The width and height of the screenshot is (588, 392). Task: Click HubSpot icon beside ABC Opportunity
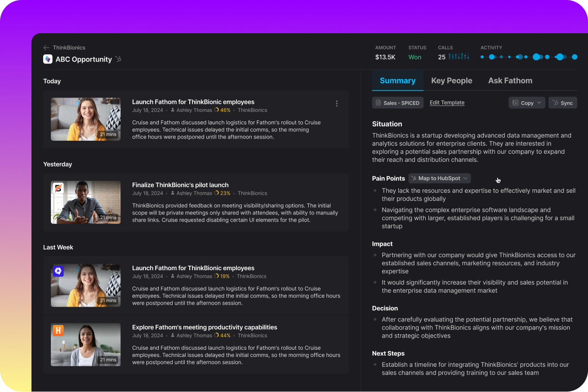tap(118, 59)
